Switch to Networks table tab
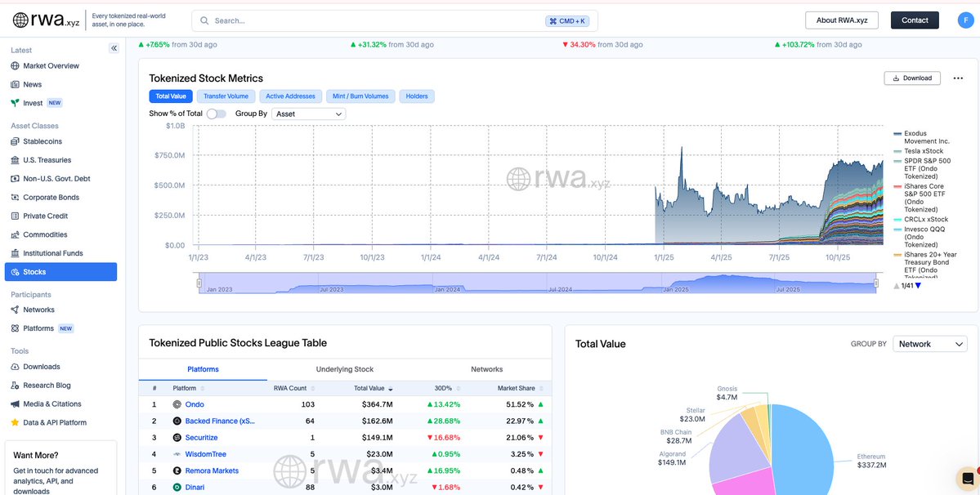Screen dimensions: 980x495 point(487,369)
